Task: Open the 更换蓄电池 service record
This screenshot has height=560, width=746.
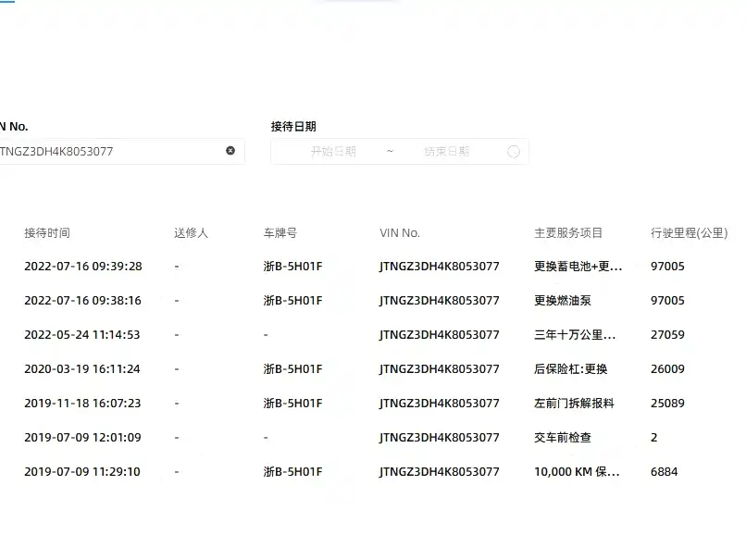Action: coord(578,267)
